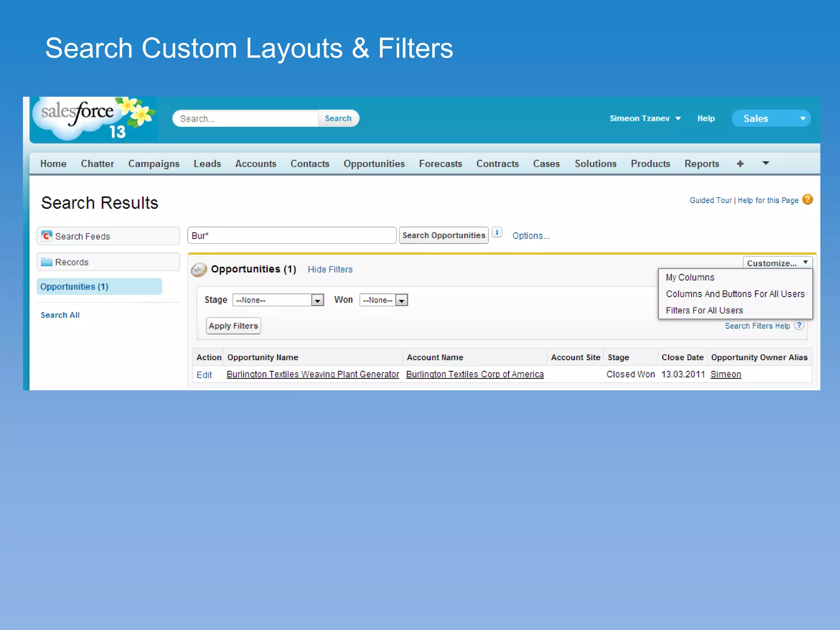The height and width of the screenshot is (630, 840).
Task: Open the Won filter dropdown
Action: click(x=383, y=300)
